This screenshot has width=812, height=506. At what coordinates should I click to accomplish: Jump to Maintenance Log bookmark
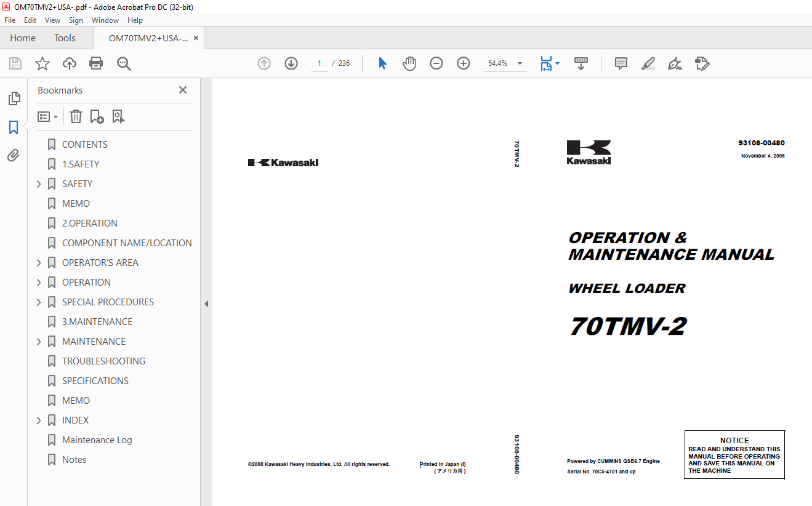pos(97,440)
